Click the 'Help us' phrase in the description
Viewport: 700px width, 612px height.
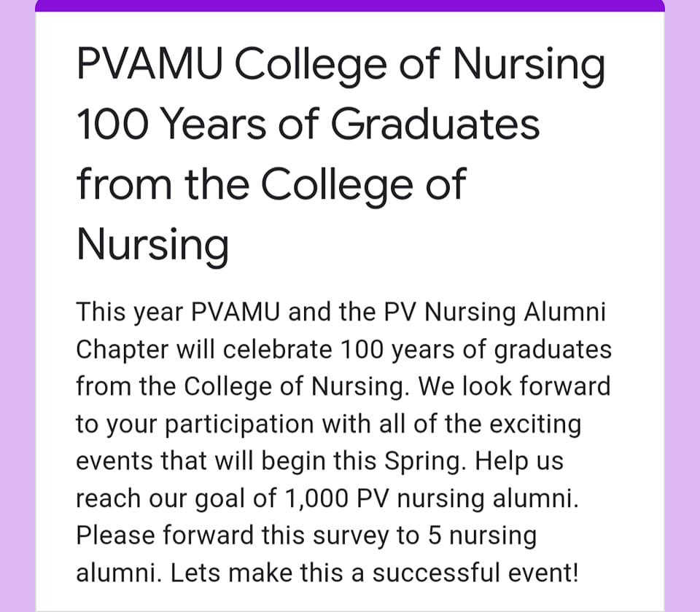[x=518, y=461]
